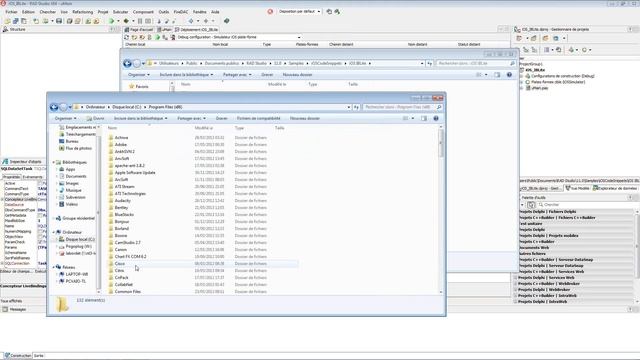640x360 pixels.
Task: Open the Organiser dropdown in Program Files window
Action: tap(65, 118)
